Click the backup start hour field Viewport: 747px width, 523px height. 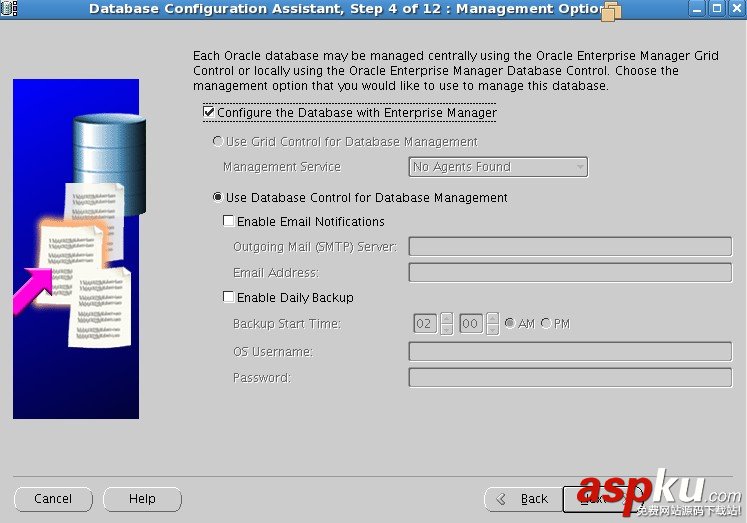425,324
